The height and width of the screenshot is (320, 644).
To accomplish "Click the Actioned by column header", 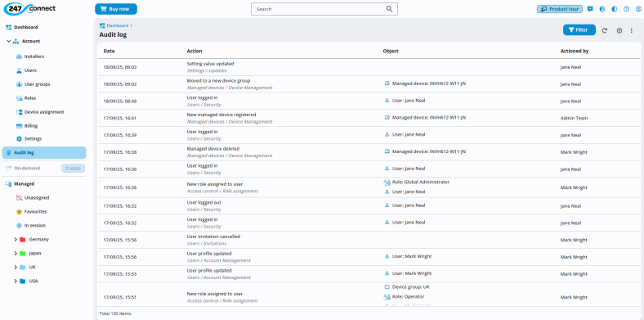I will 575,51.
